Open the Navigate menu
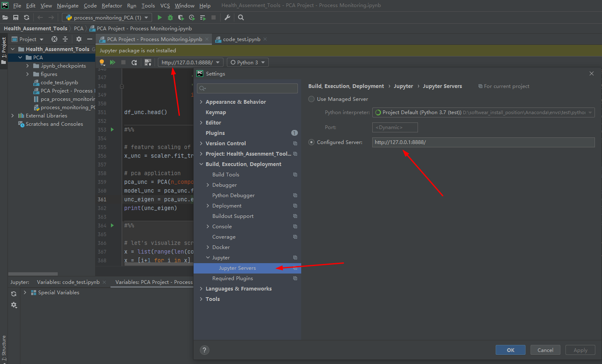This screenshot has height=364, width=602. coord(68,5)
